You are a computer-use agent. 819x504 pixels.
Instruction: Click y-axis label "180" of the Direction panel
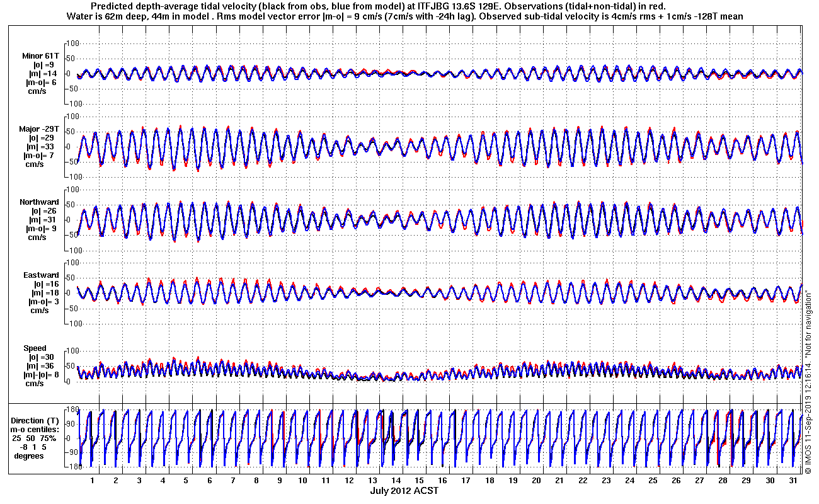tap(72, 410)
